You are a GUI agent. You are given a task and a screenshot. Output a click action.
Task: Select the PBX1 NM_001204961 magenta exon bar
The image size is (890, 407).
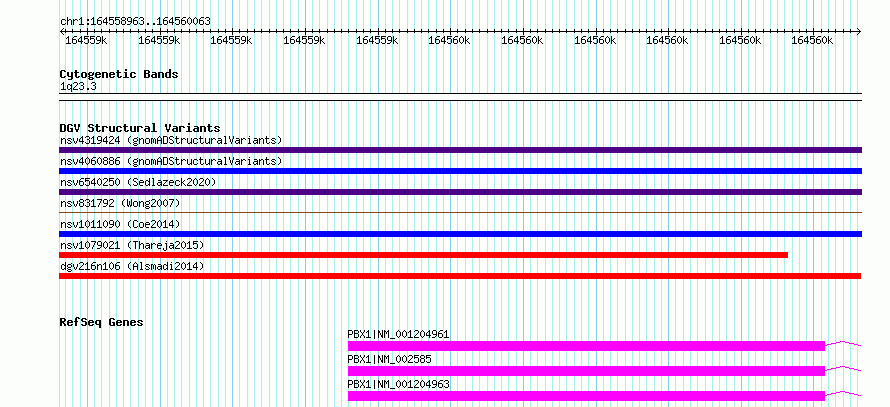point(586,346)
